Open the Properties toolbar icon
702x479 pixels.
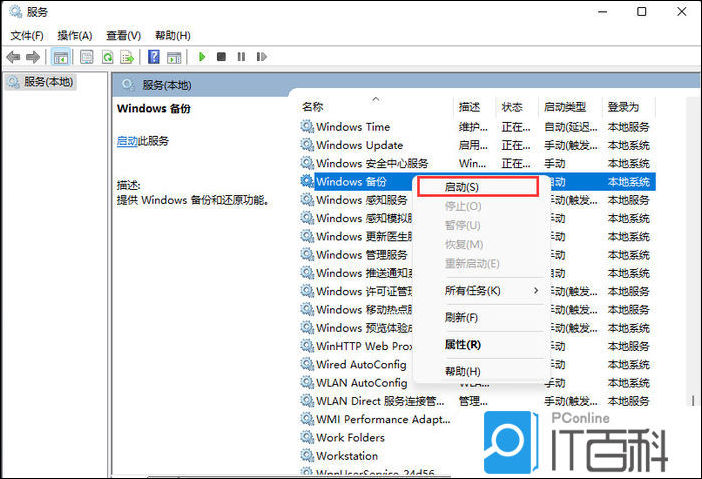point(86,57)
